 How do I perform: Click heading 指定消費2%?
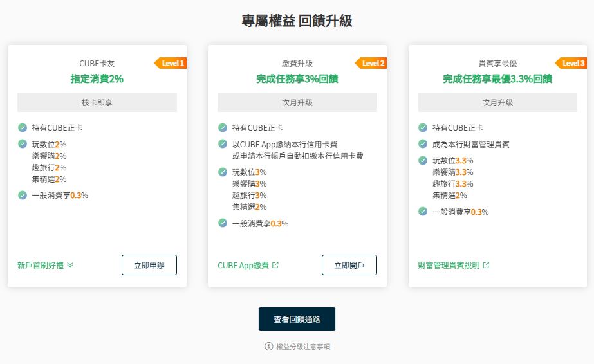pyautogui.click(x=97, y=78)
